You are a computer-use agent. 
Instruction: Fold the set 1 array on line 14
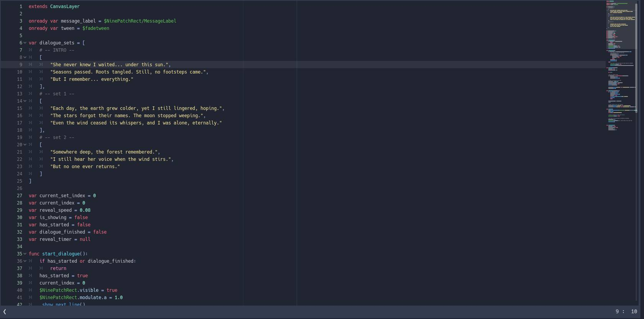coord(25,101)
